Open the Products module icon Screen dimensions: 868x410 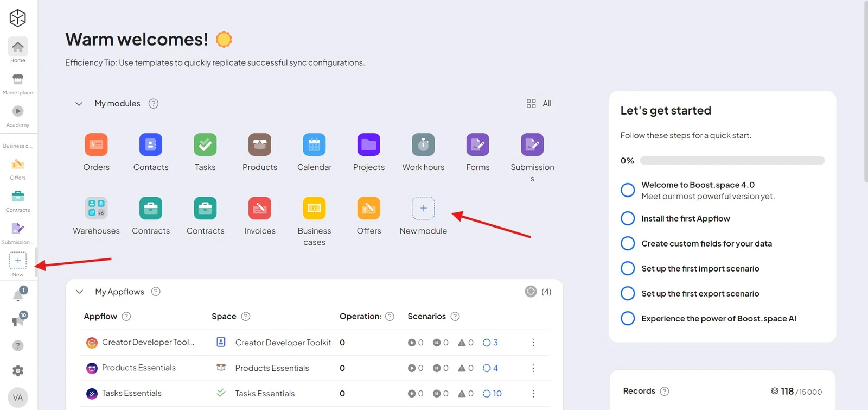coord(260,144)
